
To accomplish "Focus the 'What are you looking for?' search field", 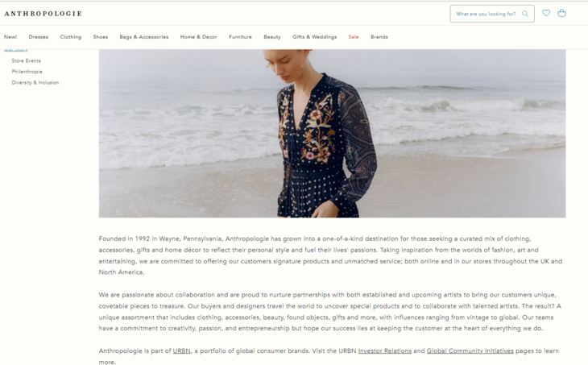I will tap(492, 14).
